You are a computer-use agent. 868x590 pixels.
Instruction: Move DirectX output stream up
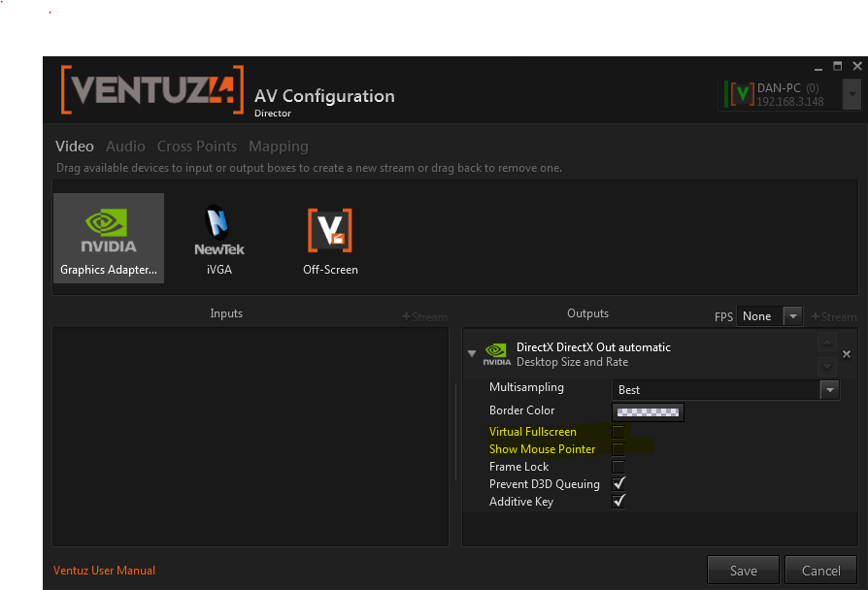click(826, 343)
